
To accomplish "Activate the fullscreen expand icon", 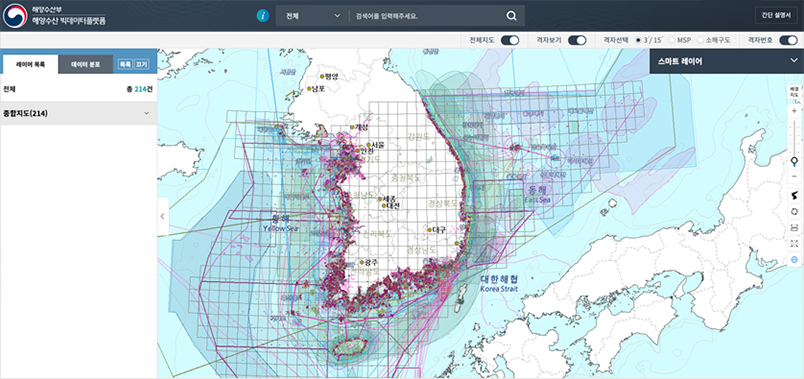I will [x=794, y=244].
